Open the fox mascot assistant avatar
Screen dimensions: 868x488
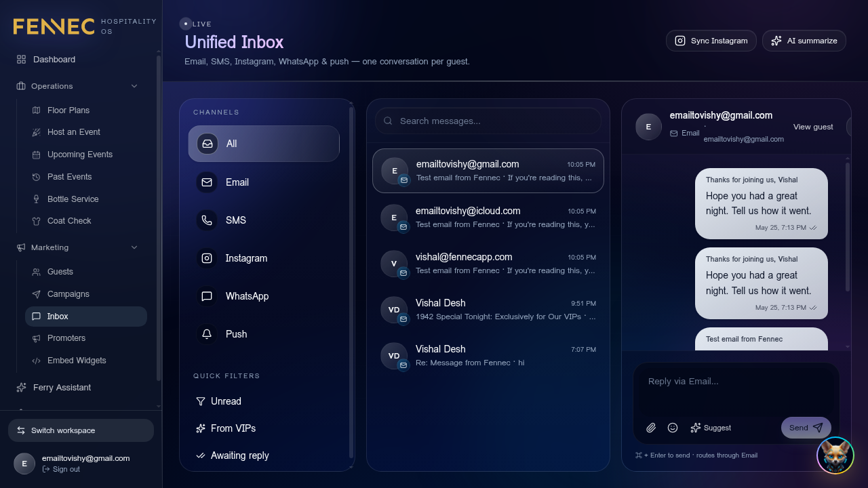(835, 455)
